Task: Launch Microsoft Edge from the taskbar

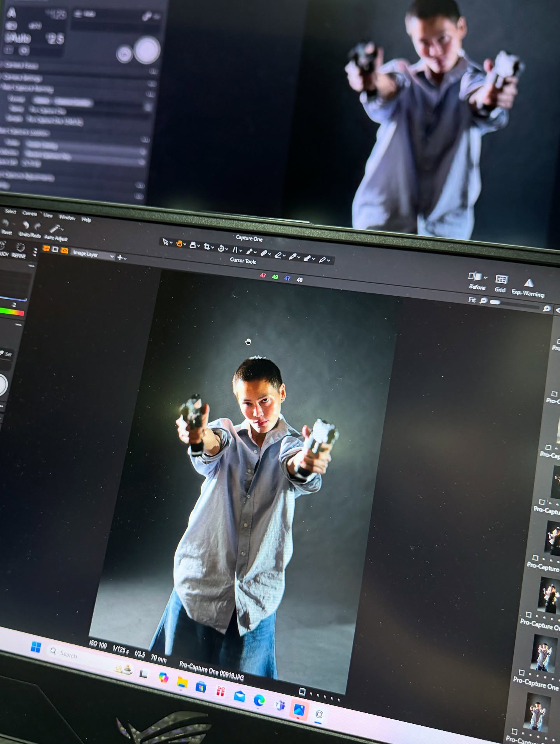Action: pyautogui.click(x=259, y=701)
